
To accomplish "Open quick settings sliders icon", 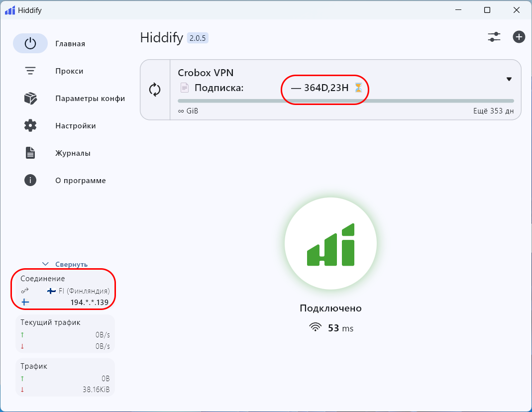I will (494, 37).
